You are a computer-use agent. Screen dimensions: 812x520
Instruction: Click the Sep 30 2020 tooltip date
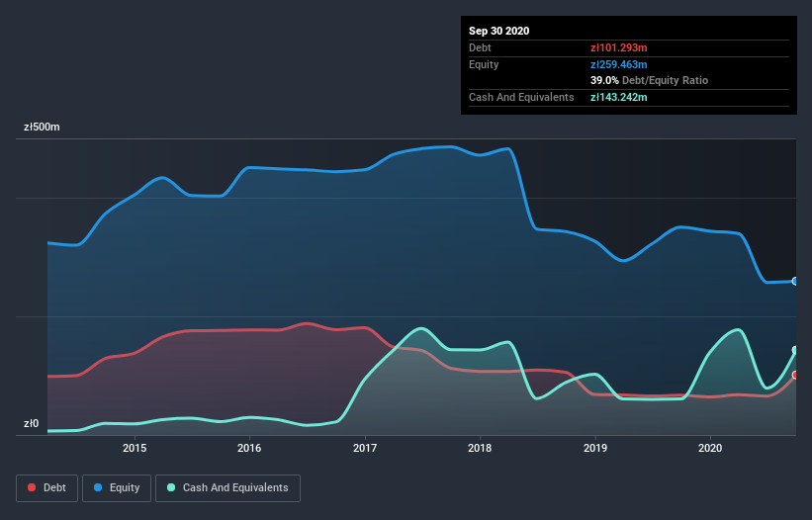[x=498, y=31]
